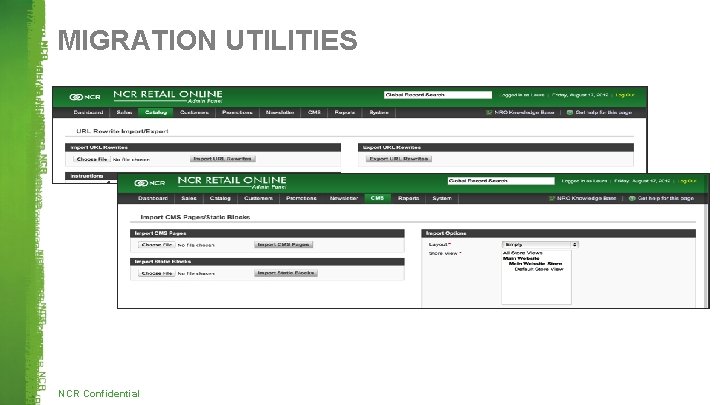Select the highlighted CMS tab in front window

click(x=377, y=198)
